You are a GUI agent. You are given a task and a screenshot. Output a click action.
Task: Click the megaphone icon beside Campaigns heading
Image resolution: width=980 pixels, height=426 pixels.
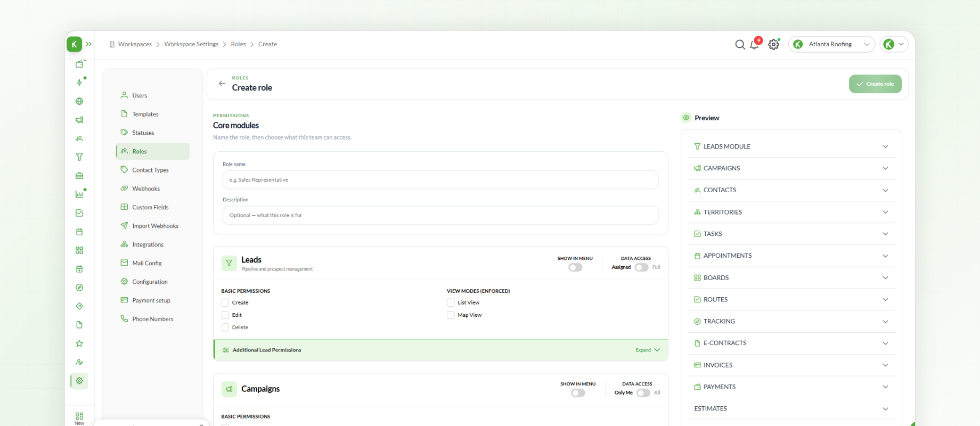coord(229,389)
